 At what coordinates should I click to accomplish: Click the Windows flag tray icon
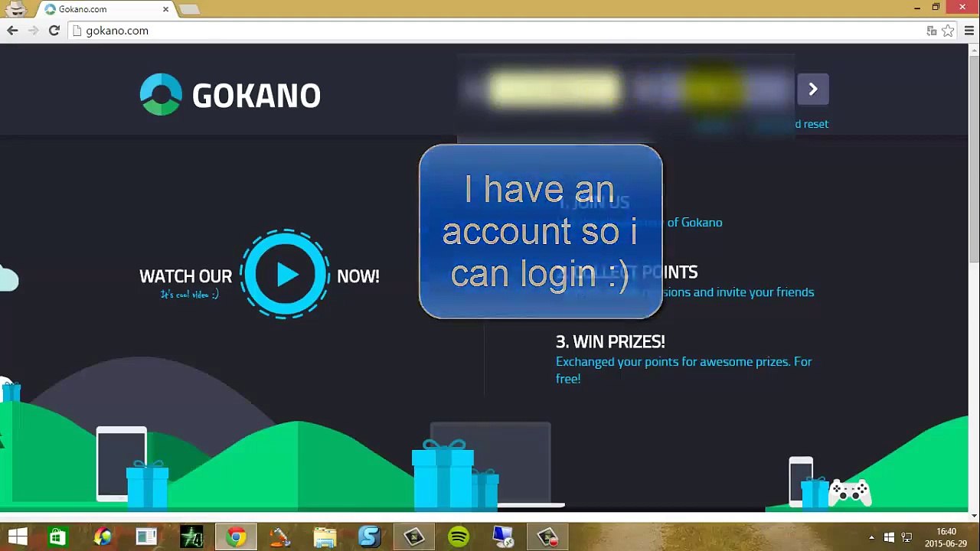[x=889, y=537]
